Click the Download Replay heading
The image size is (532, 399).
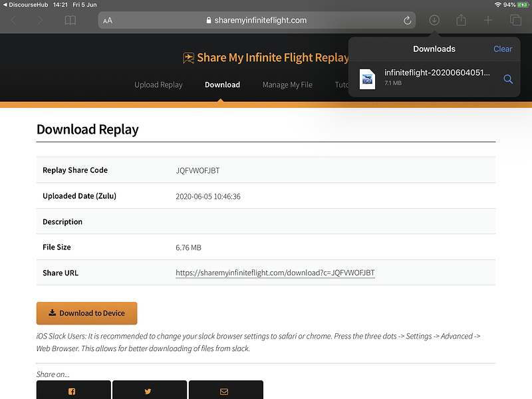coord(88,130)
